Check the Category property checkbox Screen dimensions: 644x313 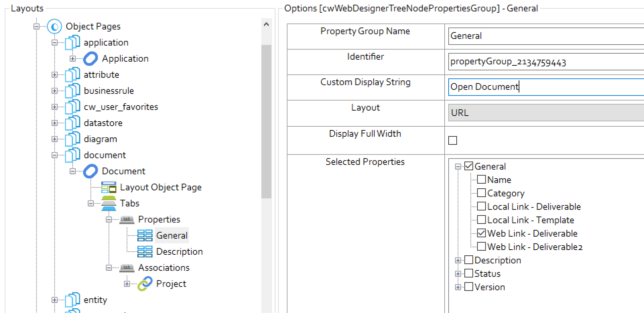(481, 193)
